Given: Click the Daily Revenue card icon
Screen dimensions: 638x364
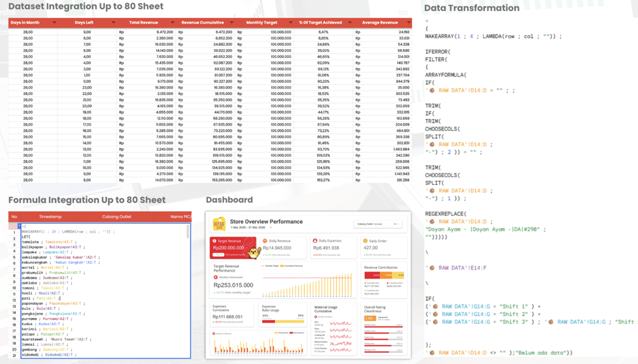Looking at the screenshot, I should pyautogui.click(x=265, y=241).
